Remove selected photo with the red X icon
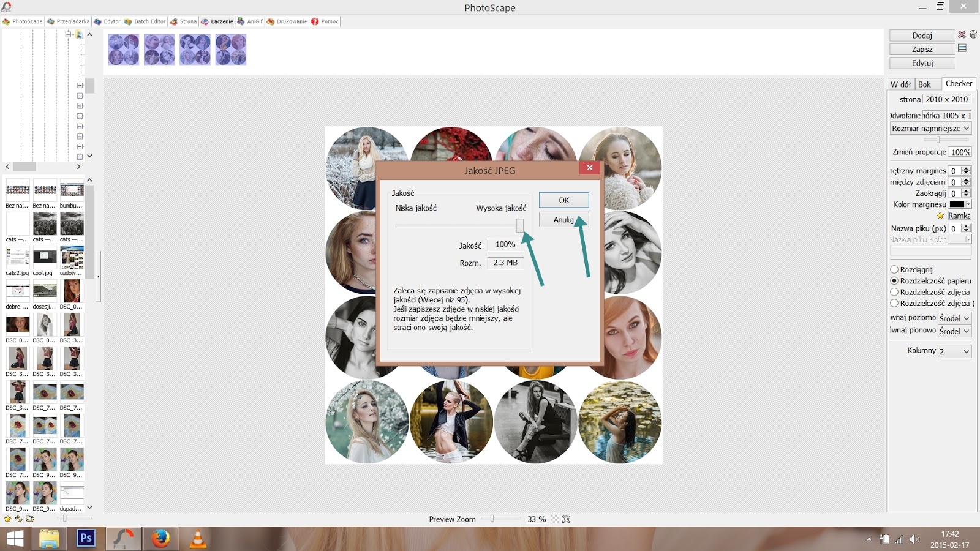Screen dimensions: 980x551 point(962,35)
